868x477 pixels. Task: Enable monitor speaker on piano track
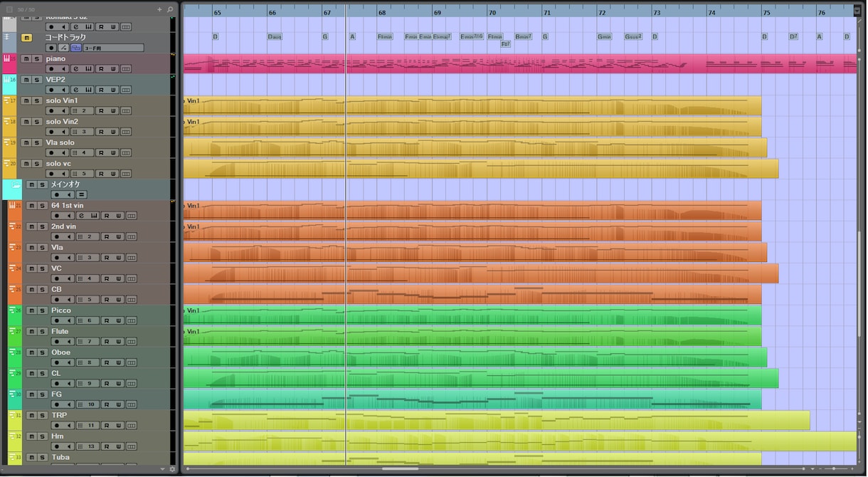point(64,69)
